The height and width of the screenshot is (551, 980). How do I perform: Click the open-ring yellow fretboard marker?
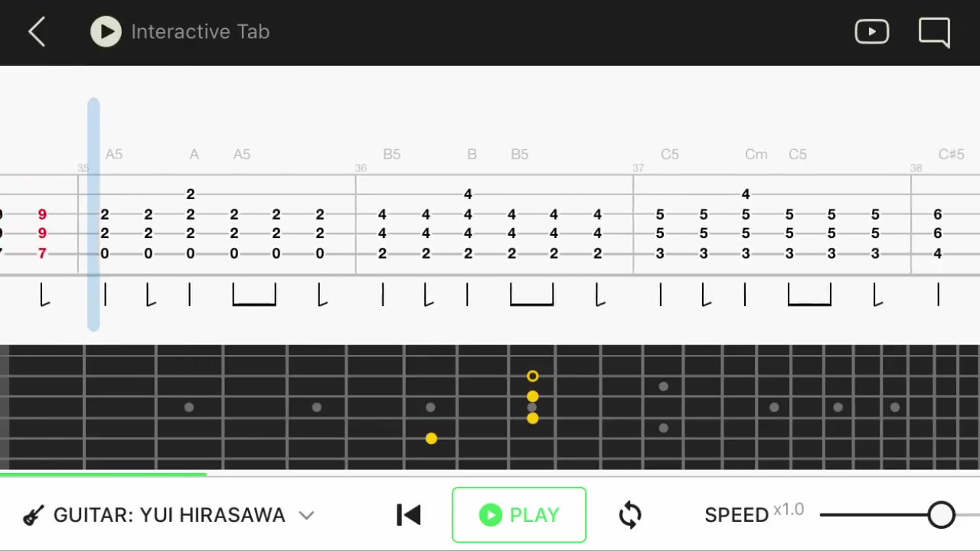[x=533, y=376]
